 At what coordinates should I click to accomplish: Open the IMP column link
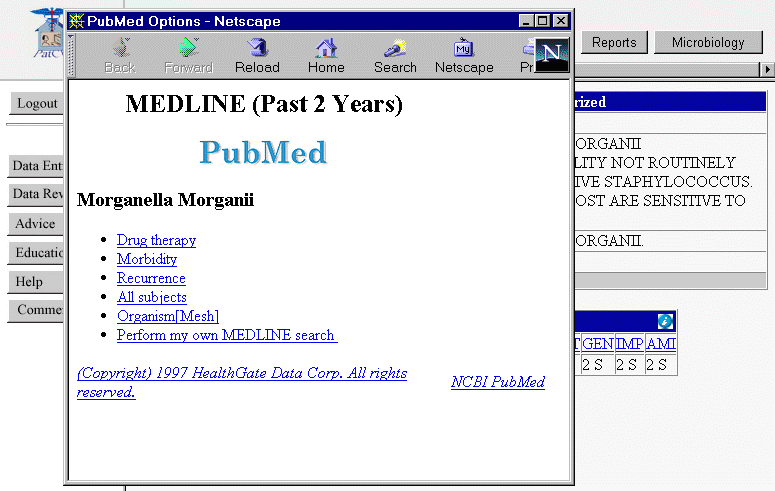(629, 343)
